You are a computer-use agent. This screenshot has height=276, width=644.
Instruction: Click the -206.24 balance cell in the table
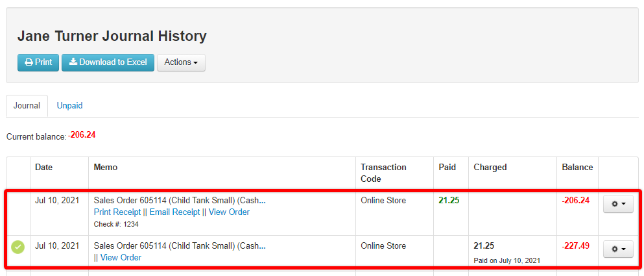click(575, 201)
